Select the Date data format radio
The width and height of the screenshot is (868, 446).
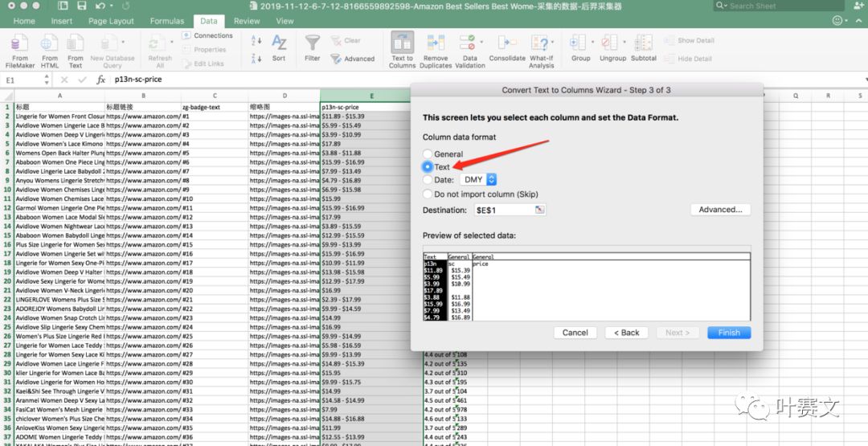click(x=428, y=180)
